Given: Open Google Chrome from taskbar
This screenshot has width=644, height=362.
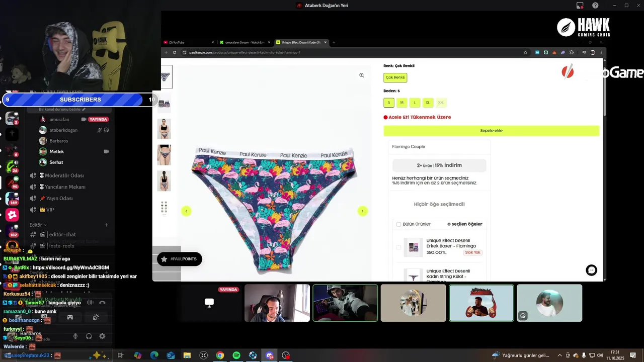Looking at the screenshot, I should [x=220, y=355].
